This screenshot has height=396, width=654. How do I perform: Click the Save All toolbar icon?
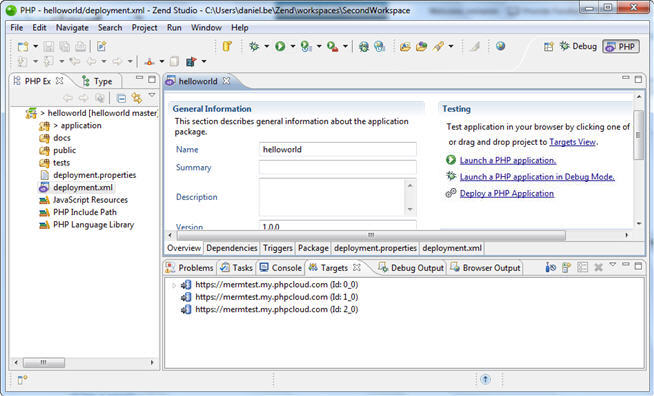65,46
